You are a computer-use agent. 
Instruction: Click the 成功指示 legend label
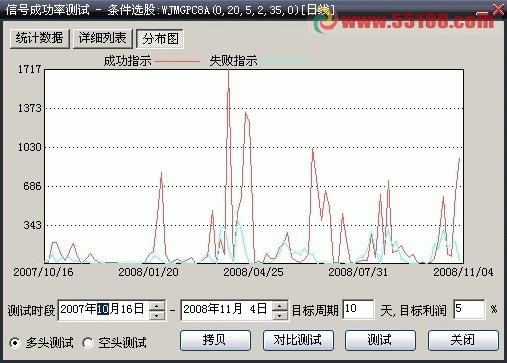pos(127,61)
